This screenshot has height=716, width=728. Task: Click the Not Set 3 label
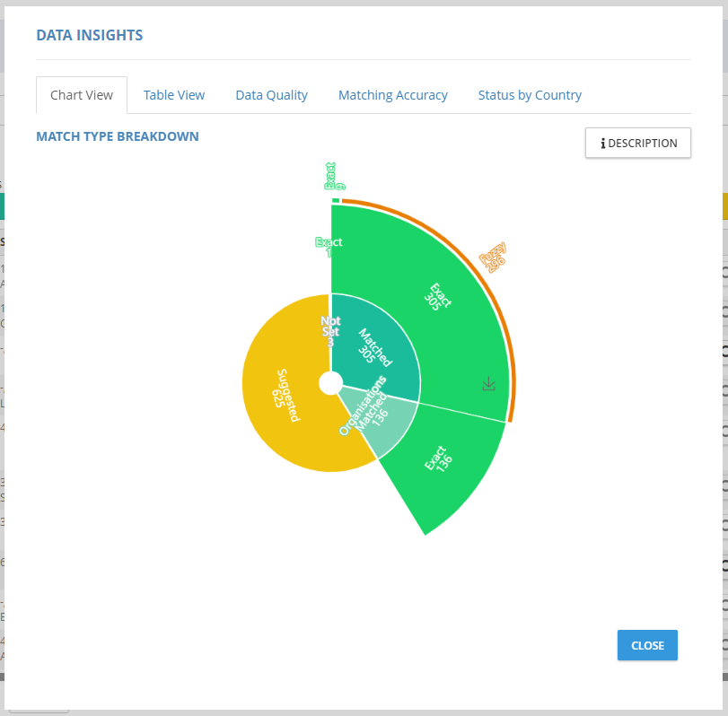click(x=329, y=331)
